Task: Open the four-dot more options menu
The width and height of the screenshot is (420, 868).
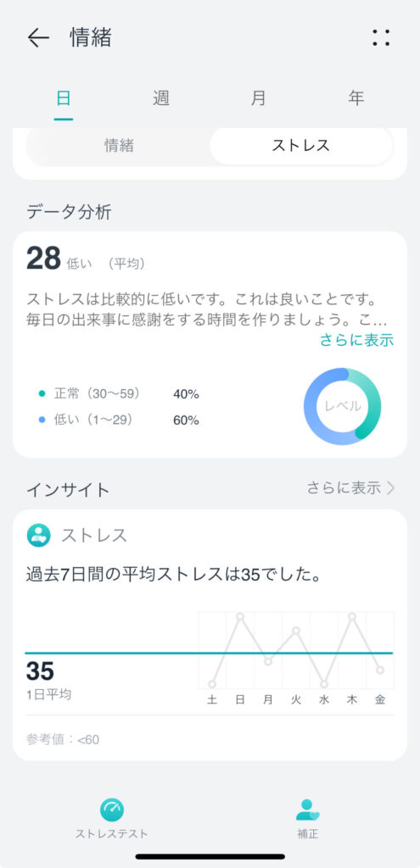Action: (381, 37)
